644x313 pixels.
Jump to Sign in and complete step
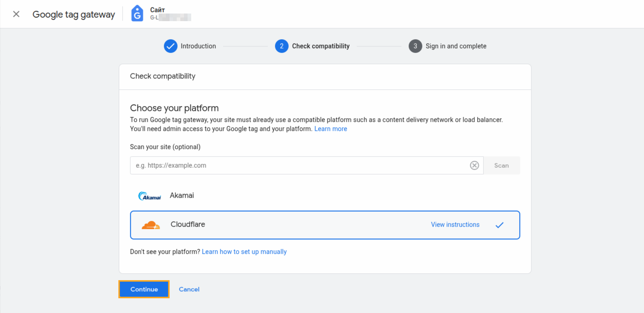tap(455, 46)
